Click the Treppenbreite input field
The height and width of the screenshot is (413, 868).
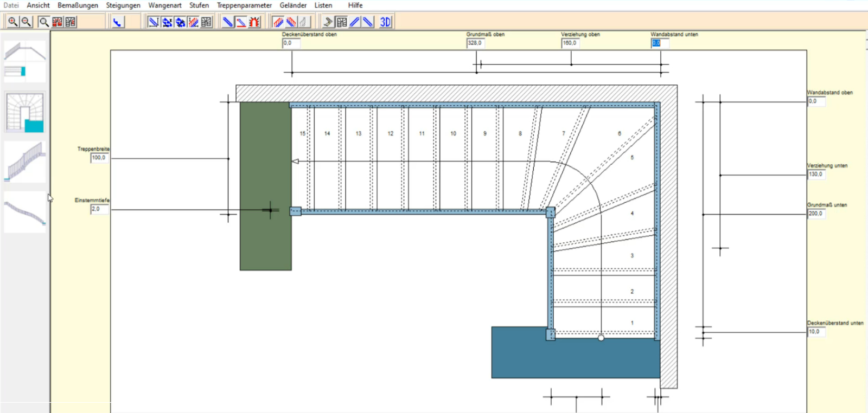click(x=99, y=158)
